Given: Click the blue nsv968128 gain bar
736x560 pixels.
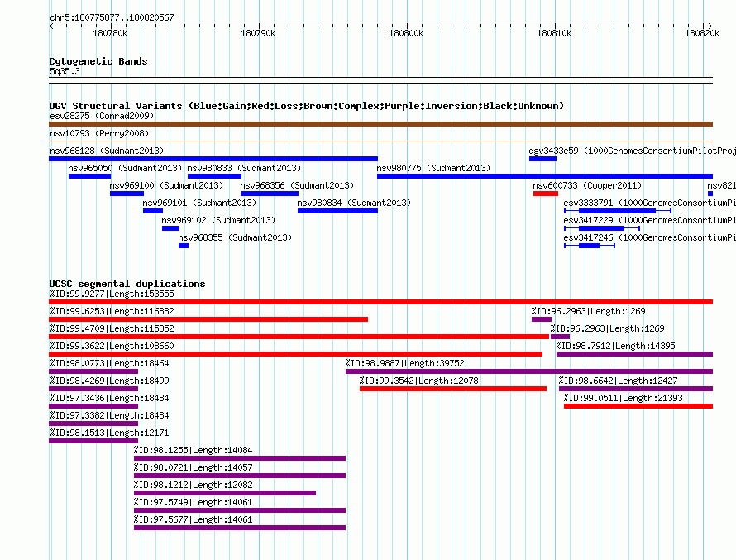Looking at the screenshot, I should tap(213, 159).
